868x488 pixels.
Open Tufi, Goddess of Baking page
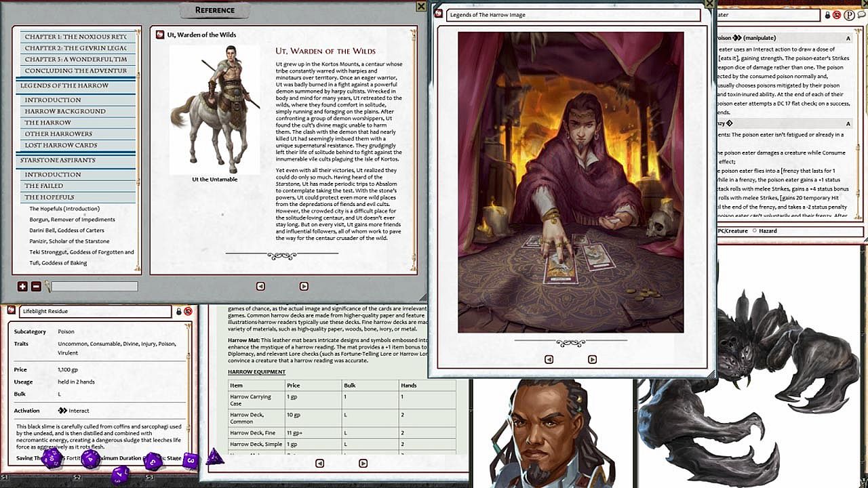coord(58,263)
